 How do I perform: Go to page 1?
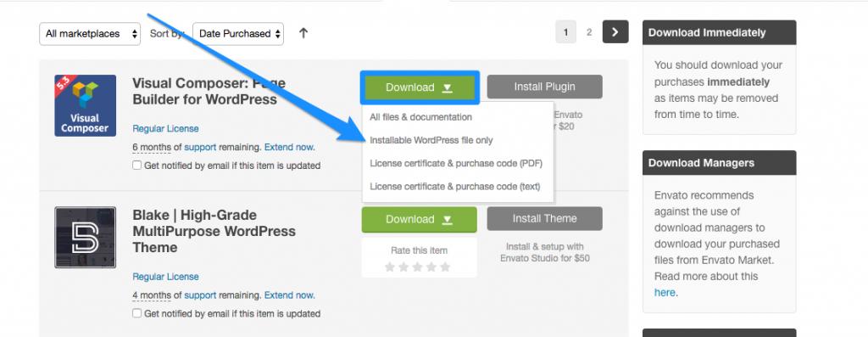[565, 32]
